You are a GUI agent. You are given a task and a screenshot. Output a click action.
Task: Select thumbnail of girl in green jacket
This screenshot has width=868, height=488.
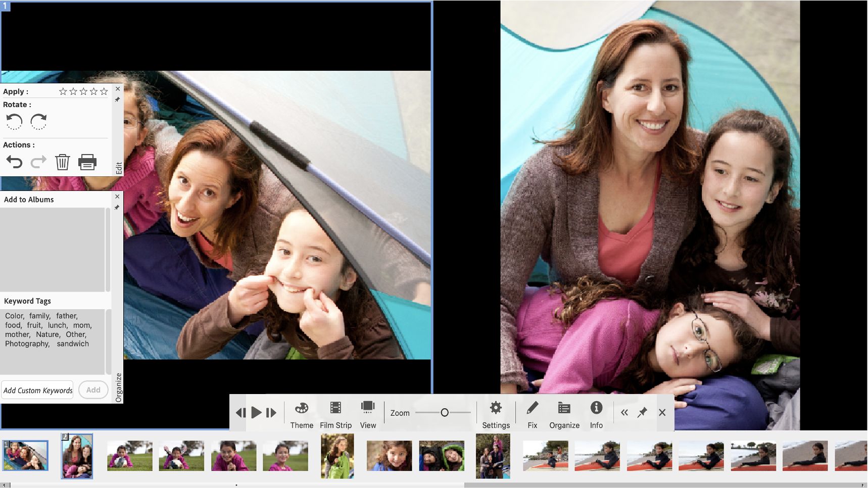coord(337,456)
